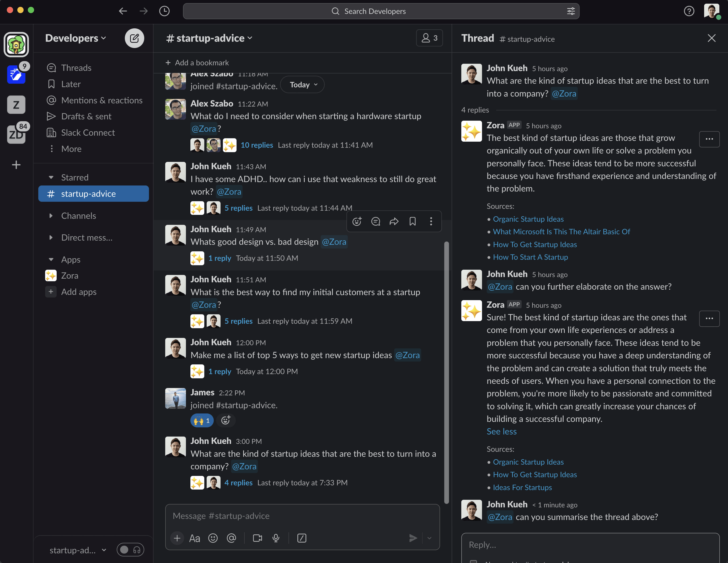Switch to the Z workspace
Image resolution: width=728 pixels, height=563 pixels.
(16, 105)
